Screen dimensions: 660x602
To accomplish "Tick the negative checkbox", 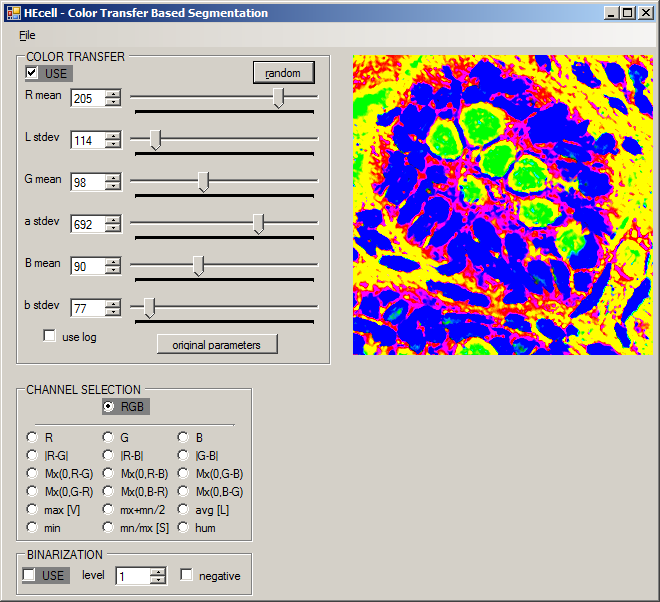I will pos(186,575).
